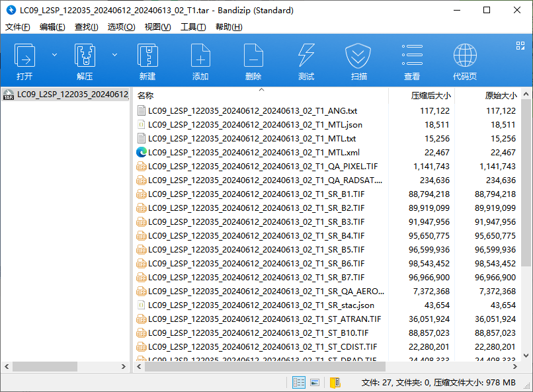Select the T1_ANG.txt file row
The width and height of the screenshot is (533, 392).
coord(327,111)
